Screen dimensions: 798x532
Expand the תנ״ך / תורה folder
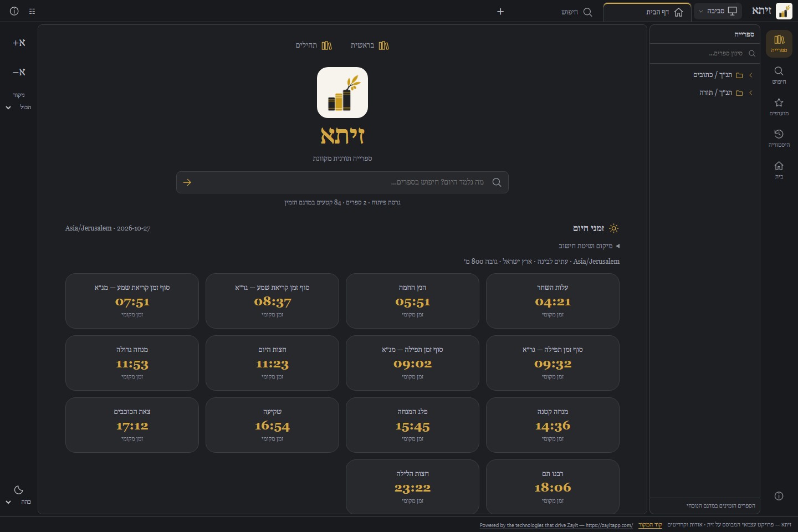click(705, 93)
